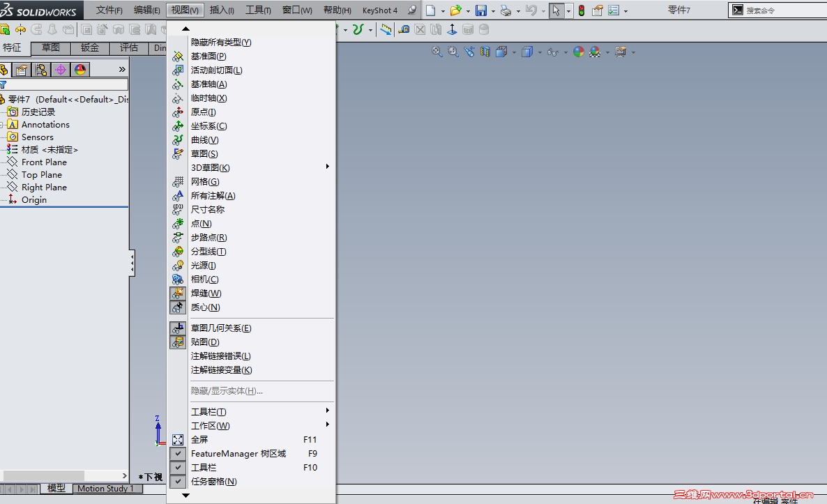The width and height of the screenshot is (827, 504).
Task: Select the Zoom to Area tool
Action: pos(453,52)
